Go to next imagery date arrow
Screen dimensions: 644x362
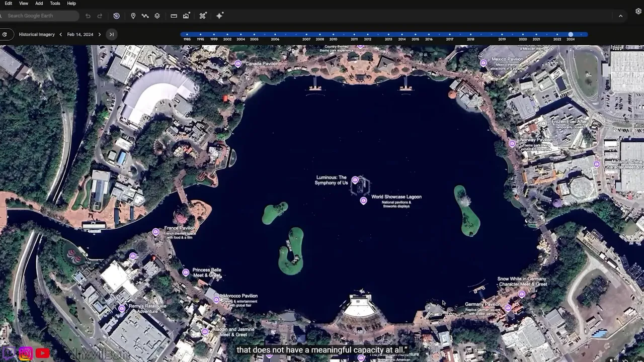99,34
